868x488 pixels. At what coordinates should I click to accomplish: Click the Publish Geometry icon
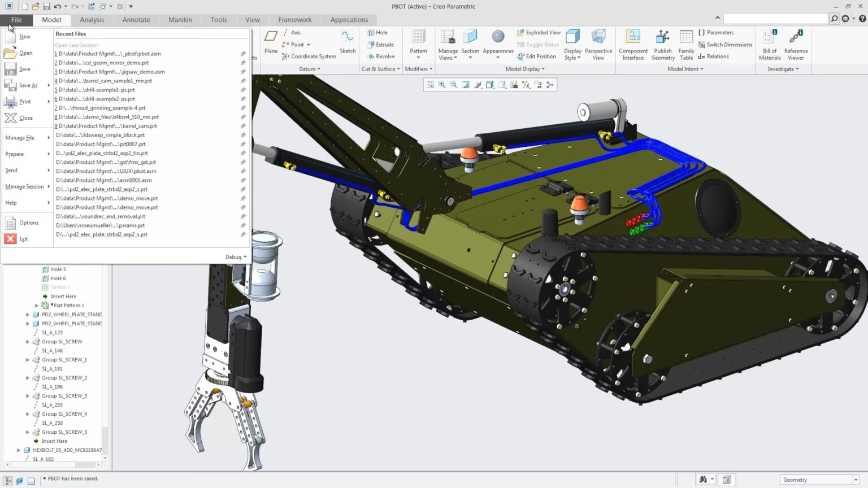tap(663, 44)
